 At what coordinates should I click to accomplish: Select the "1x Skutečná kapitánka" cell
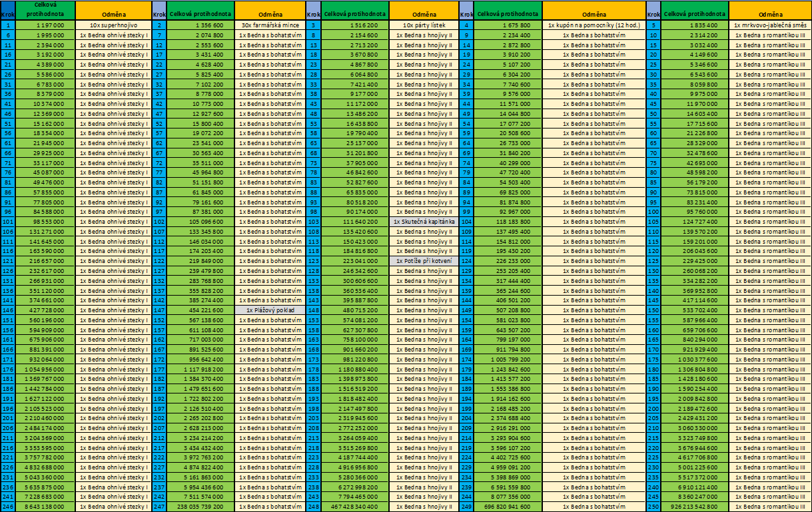(x=424, y=222)
